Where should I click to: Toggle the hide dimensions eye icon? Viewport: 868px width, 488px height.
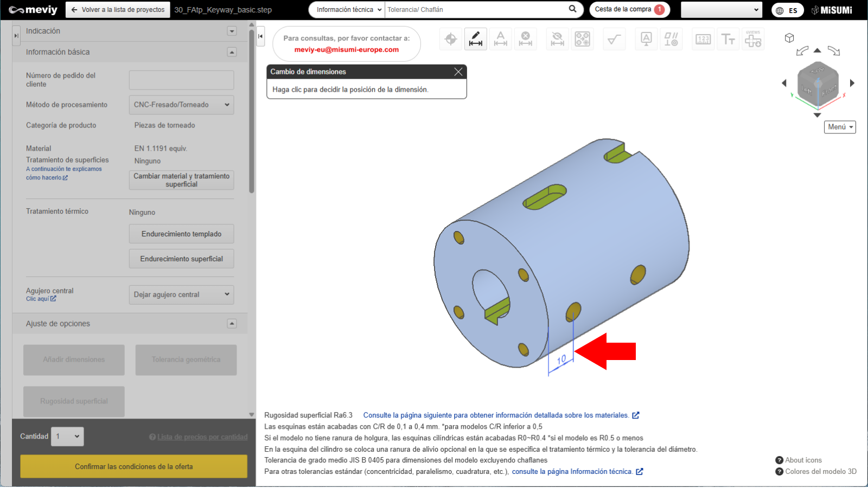pos(557,39)
